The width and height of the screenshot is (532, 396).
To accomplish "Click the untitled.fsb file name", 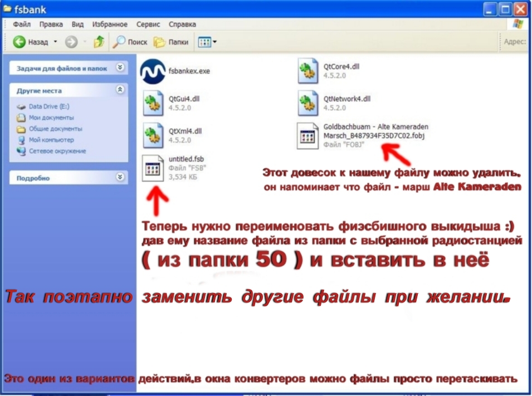I will [186, 159].
